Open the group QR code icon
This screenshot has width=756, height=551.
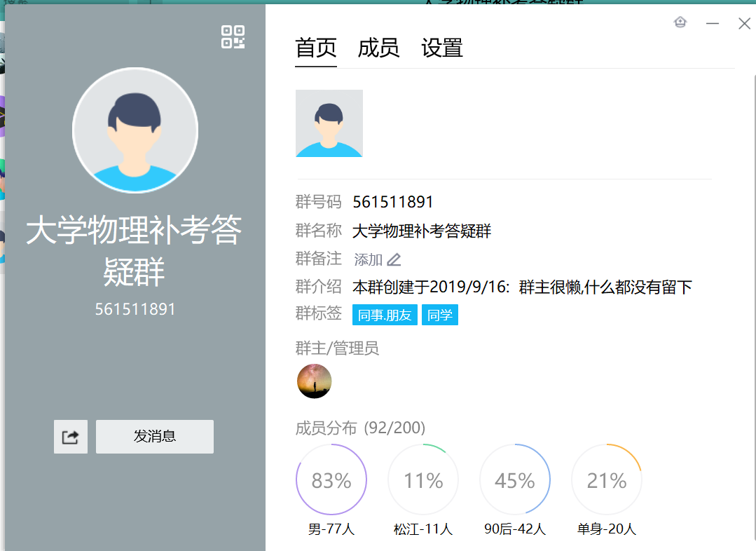(233, 37)
